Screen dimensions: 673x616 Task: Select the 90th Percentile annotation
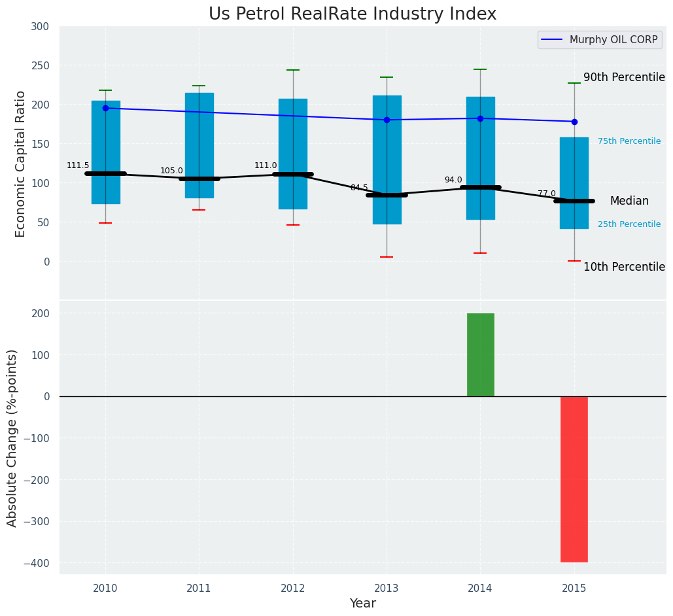(624, 77)
